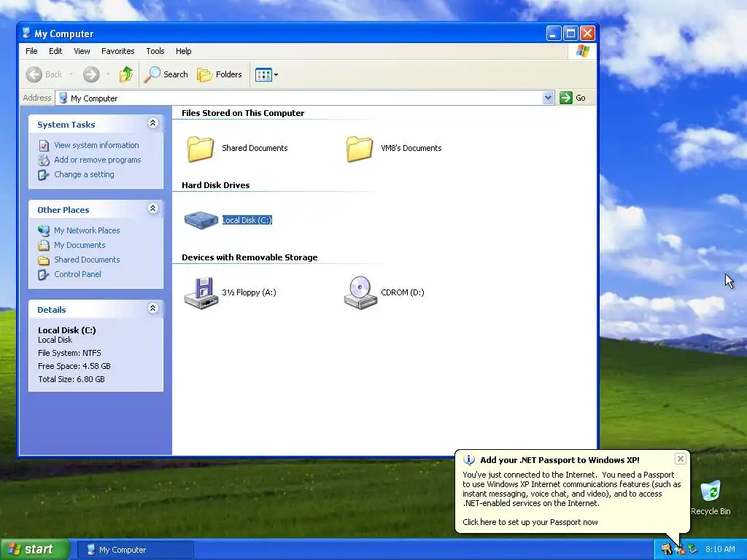Collapse the System Tasks panel

(152, 123)
